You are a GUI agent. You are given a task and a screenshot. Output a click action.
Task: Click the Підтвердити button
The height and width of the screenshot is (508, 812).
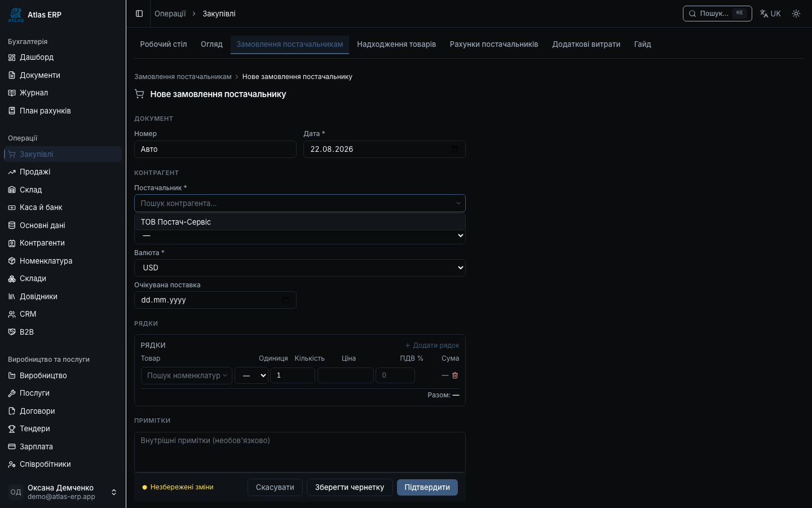427,487
